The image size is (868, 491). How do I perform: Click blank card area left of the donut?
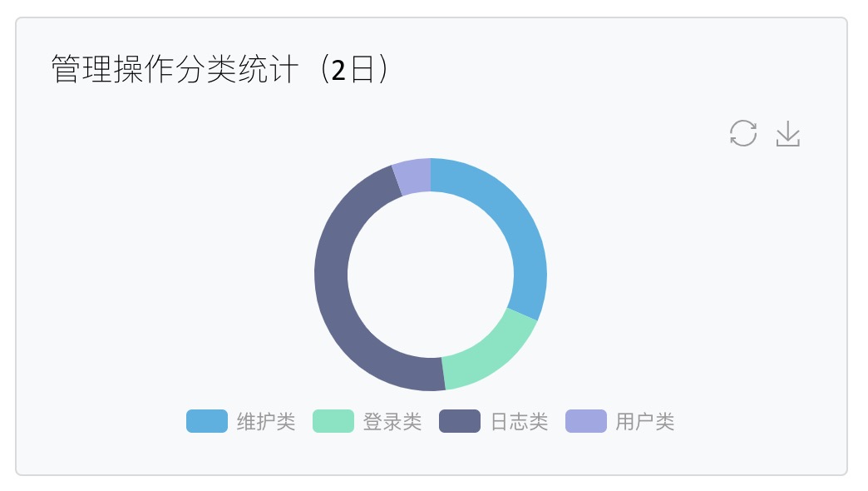(x=166, y=275)
